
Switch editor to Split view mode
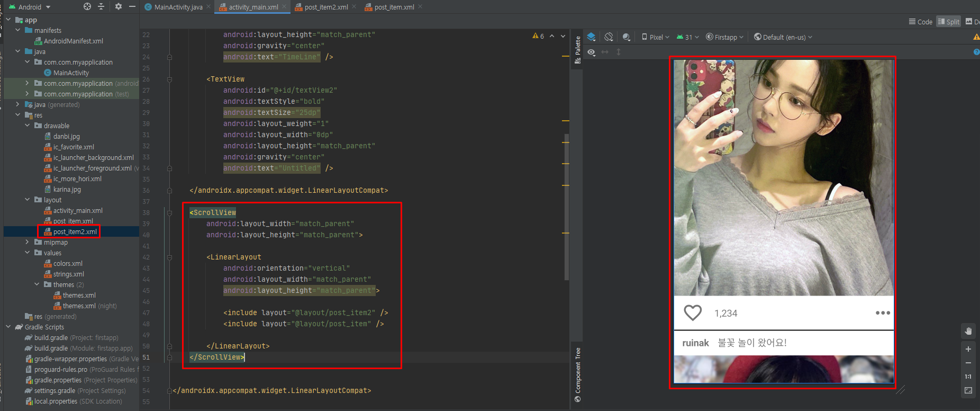(948, 22)
